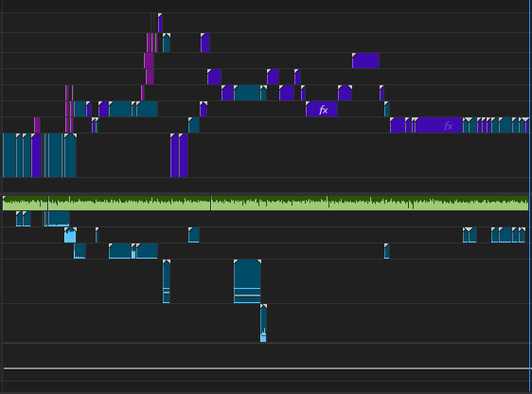Select the wide teal audio clip with horizontal lines
The image size is (532, 394).
tap(247, 281)
